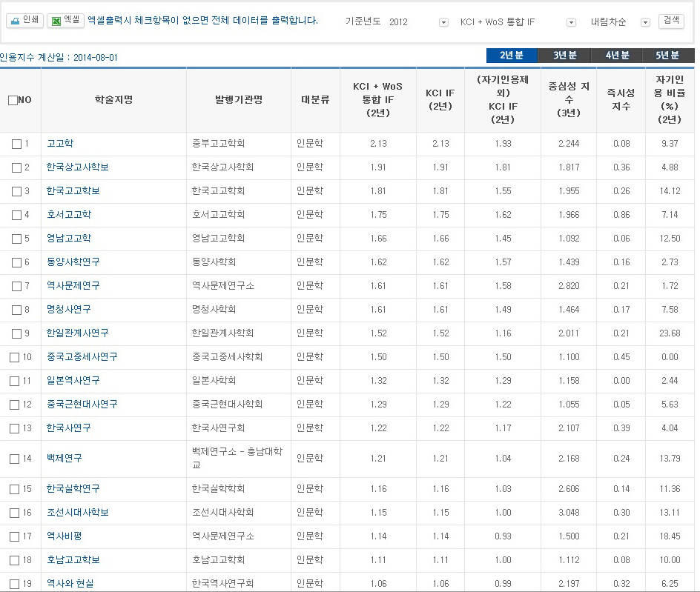Check the box for row 9 한일관계사연구
The height and width of the screenshot is (592, 700).
[16, 333]
